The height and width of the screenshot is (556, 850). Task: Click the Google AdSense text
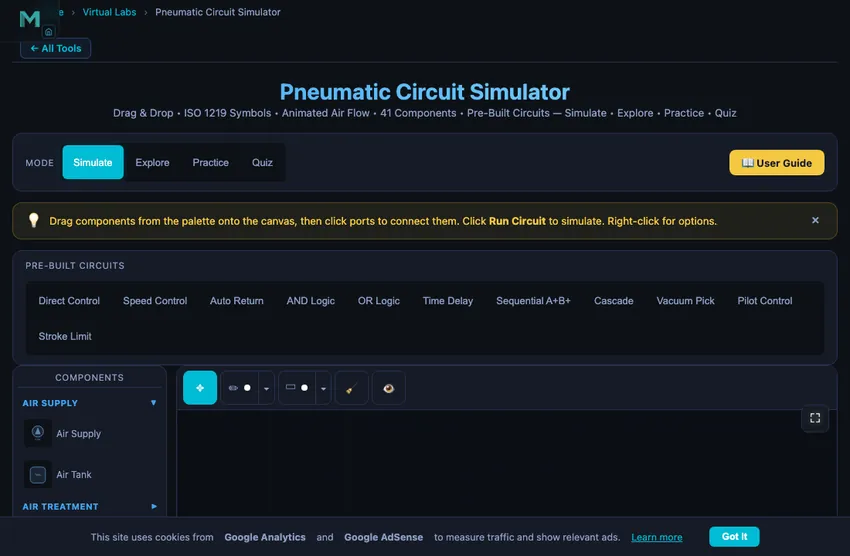(383, 537)
